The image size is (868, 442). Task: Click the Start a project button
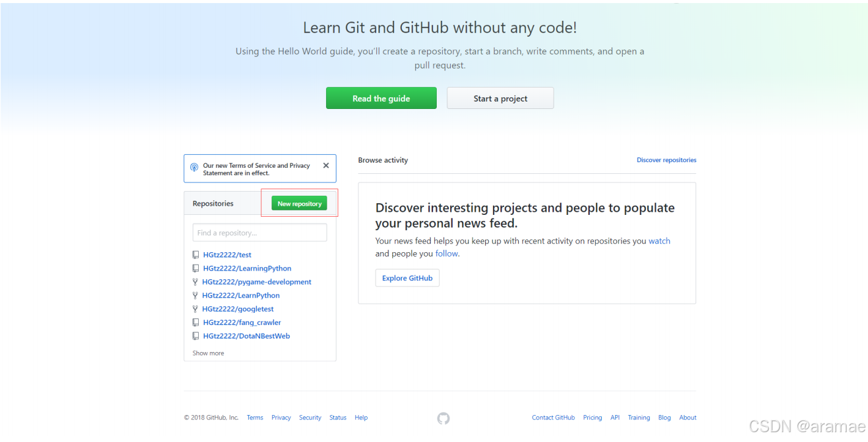[x=500, y=98]
